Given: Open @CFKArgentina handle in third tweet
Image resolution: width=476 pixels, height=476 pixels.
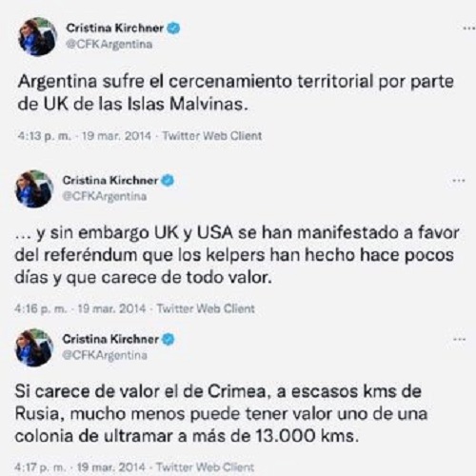Looking at the screenshot, I should [105, 355].
